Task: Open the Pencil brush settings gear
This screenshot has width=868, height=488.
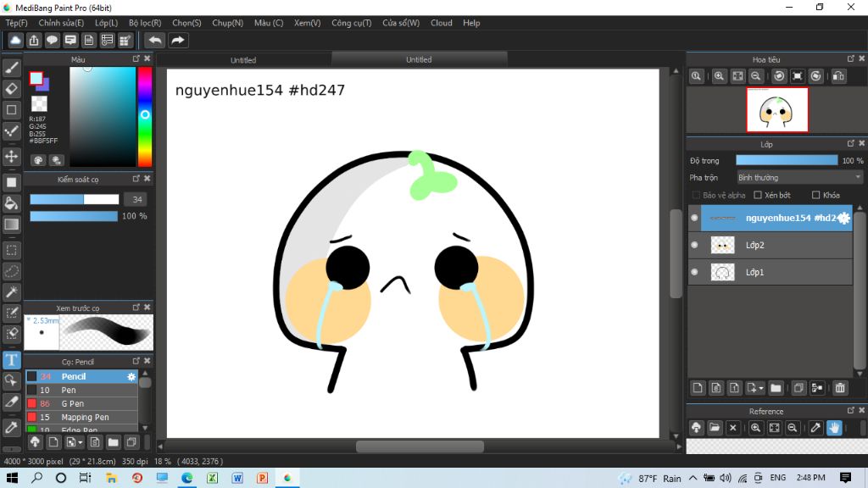Action: click(x=131, y=377)
